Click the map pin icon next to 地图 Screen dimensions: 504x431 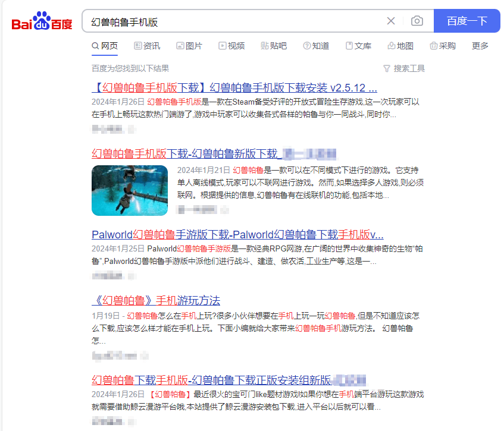pos(390,46)
